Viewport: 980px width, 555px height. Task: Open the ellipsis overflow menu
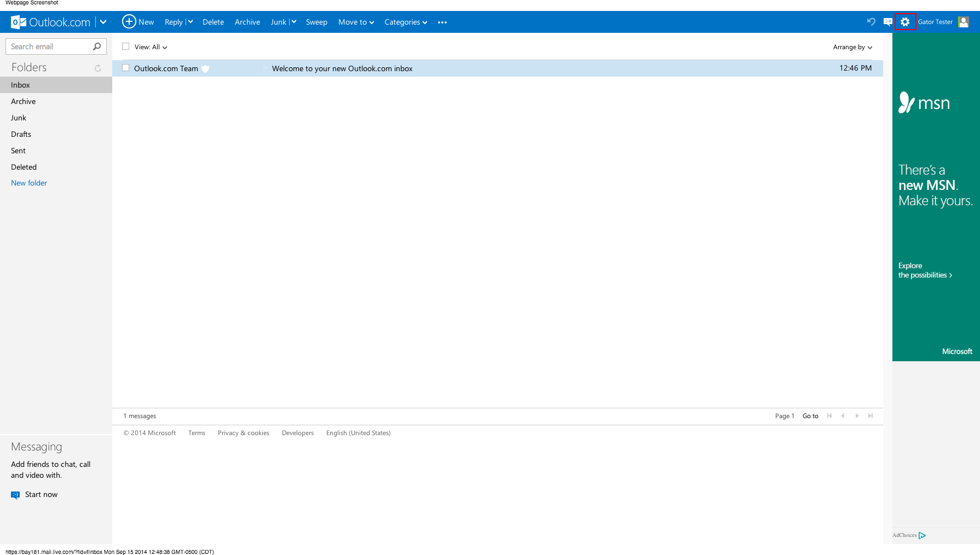point(442,22)
